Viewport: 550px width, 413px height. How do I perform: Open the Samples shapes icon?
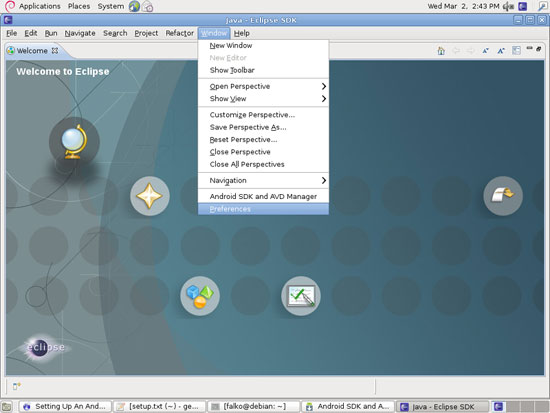[200, 296]
